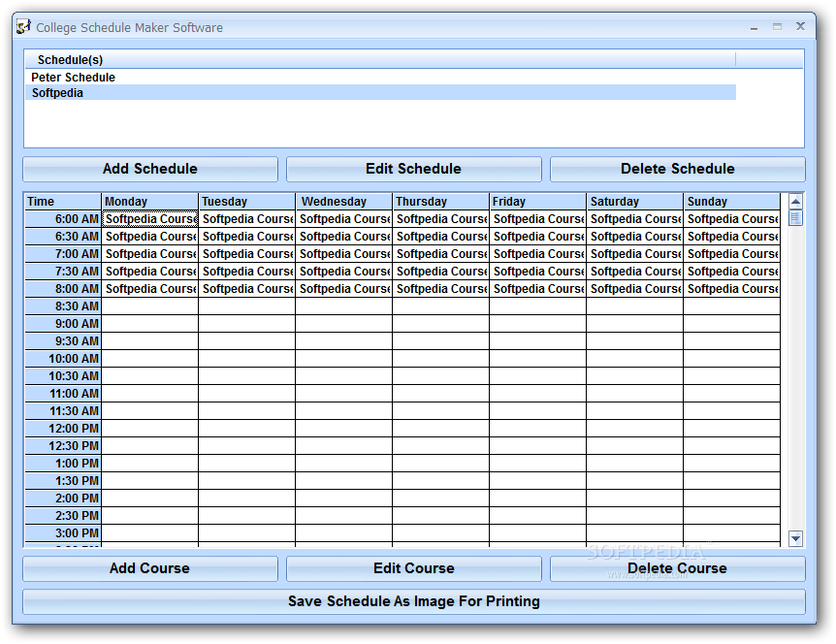Click the grid's vertical scrollbar thumb
The image size is (836, 644).
click(x=795, y=218)
